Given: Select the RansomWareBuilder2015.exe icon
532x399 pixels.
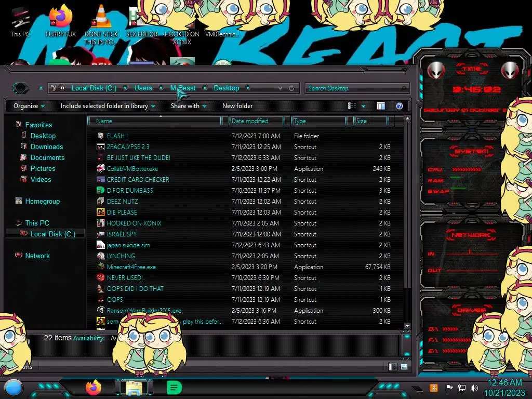Looking at the screenshot, I should point(100,310).
